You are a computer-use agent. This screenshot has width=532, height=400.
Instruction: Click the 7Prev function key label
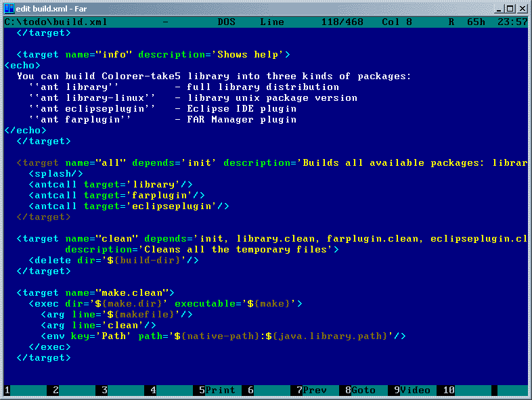click(311, 390)
